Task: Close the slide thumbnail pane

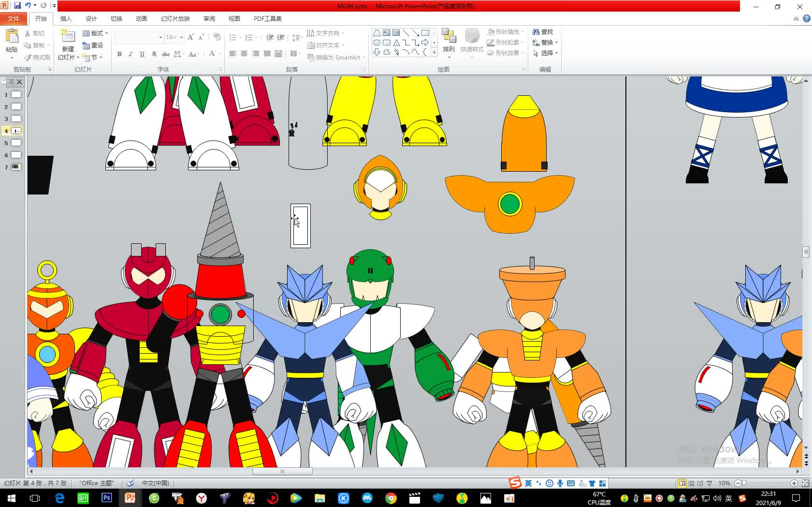Action: coord(19,82)
